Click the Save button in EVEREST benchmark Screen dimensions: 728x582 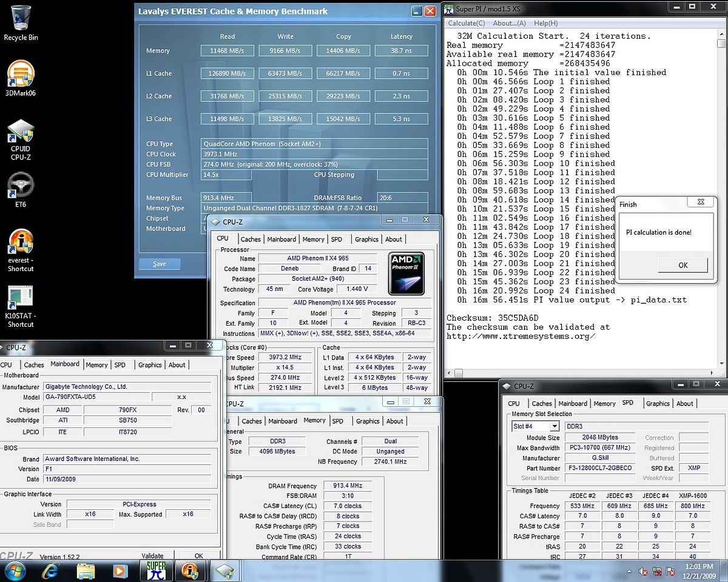[x=160, y=264]
